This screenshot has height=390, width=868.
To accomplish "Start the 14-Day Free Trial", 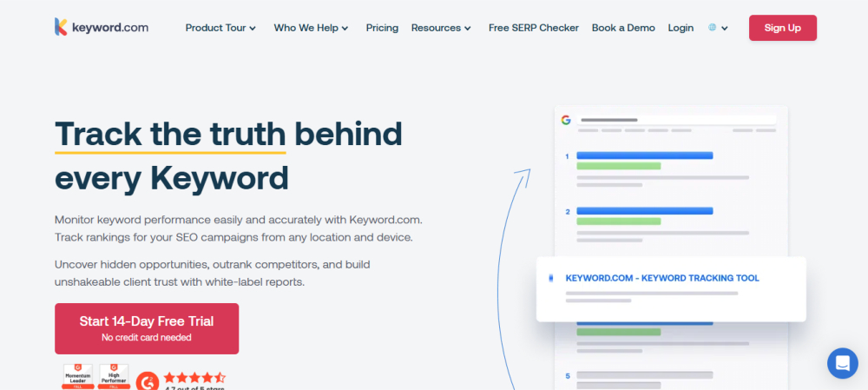I will pyautogui.click(x=147, y=327).
